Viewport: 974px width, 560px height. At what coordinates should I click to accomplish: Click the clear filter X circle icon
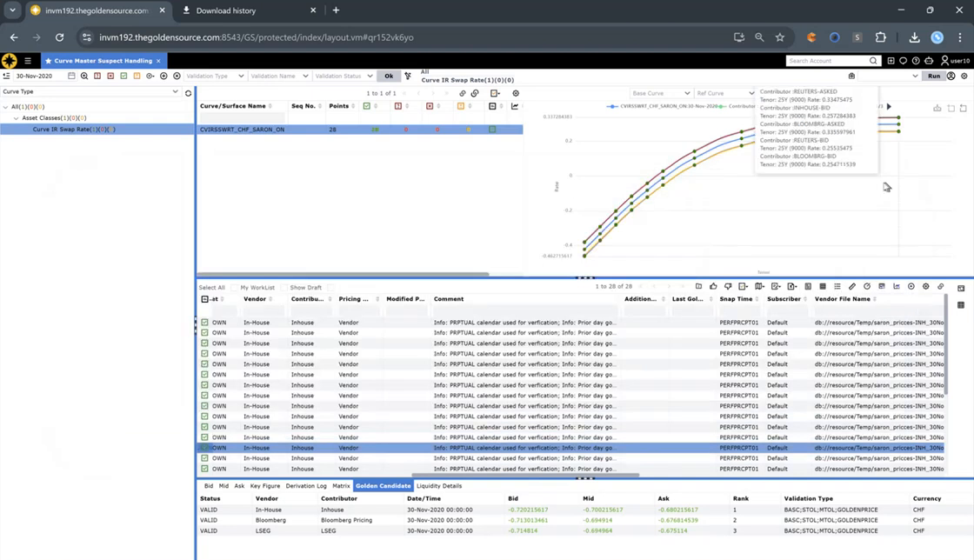click(x=177, y=76)
